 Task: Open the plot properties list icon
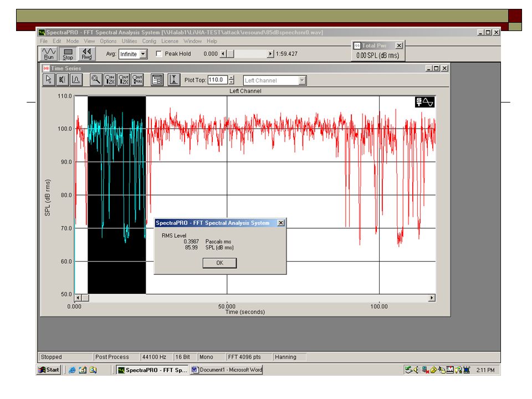(157, 80)
